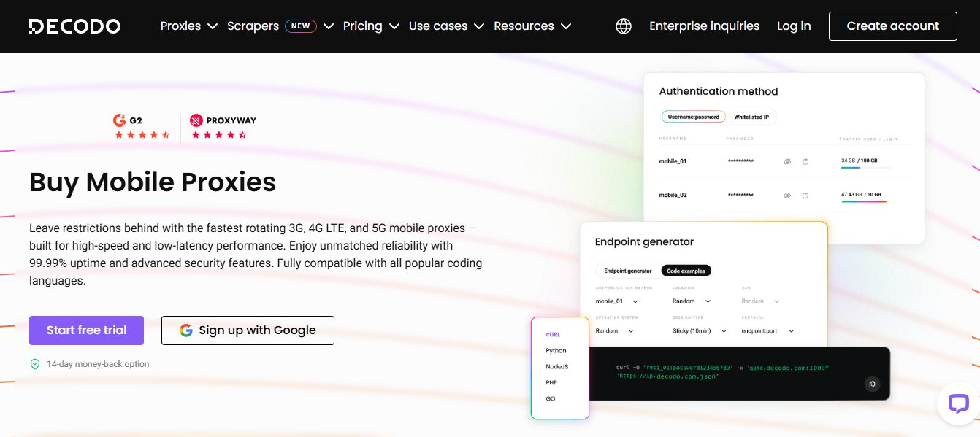Open the Protocol endpoint:port dropdown

pyautogui.click(x=767, y=331)
